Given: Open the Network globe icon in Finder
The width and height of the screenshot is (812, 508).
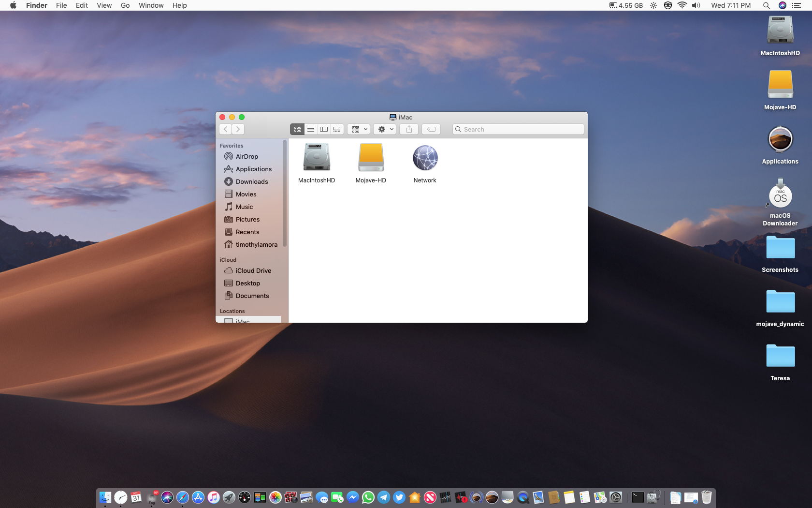Looking at the screenshot, I should (425, 158).
